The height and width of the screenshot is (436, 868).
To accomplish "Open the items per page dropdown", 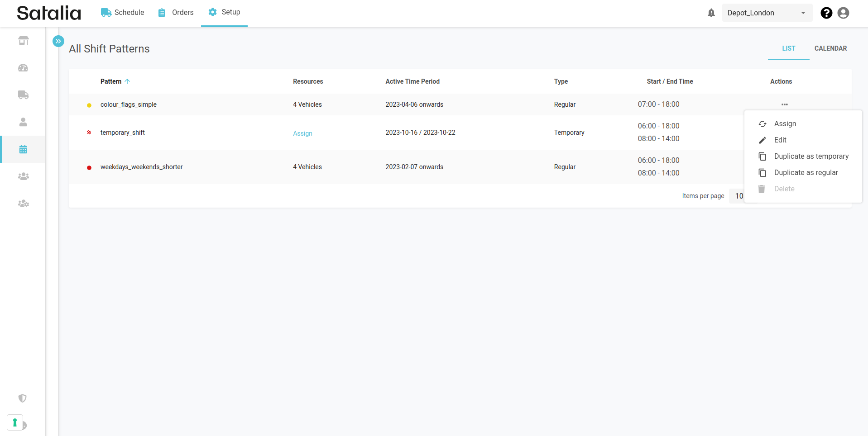I will tap(738, 196).
